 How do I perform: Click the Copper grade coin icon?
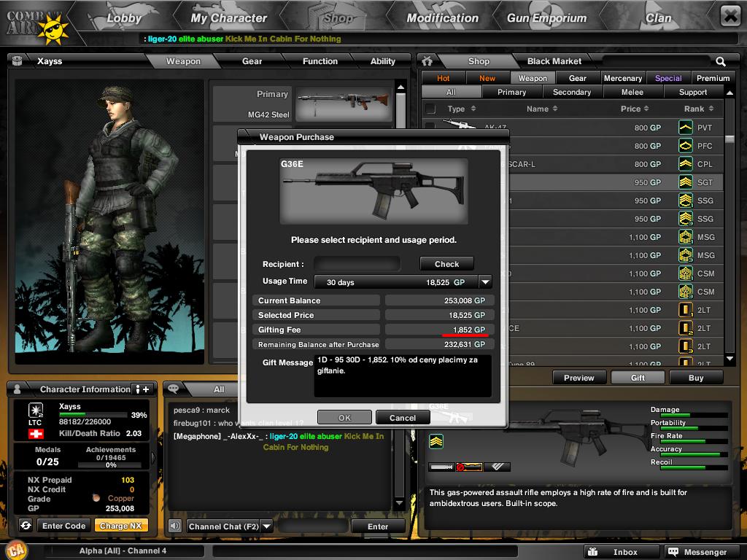[96, 498]
